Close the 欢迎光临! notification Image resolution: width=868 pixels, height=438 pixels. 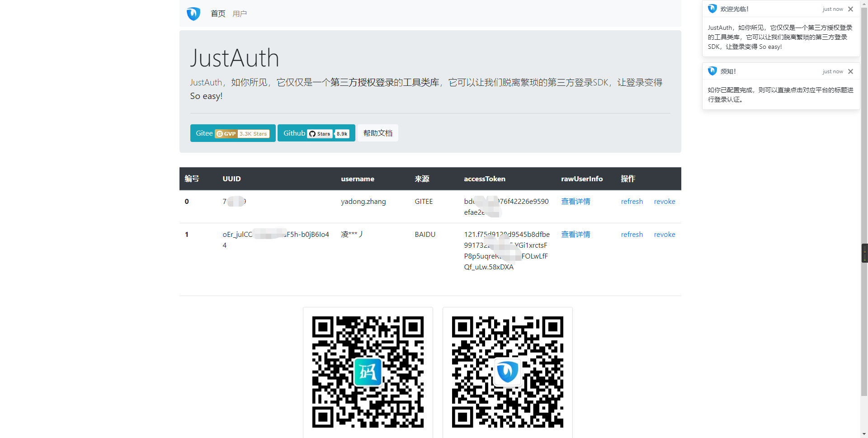point(850,9)
